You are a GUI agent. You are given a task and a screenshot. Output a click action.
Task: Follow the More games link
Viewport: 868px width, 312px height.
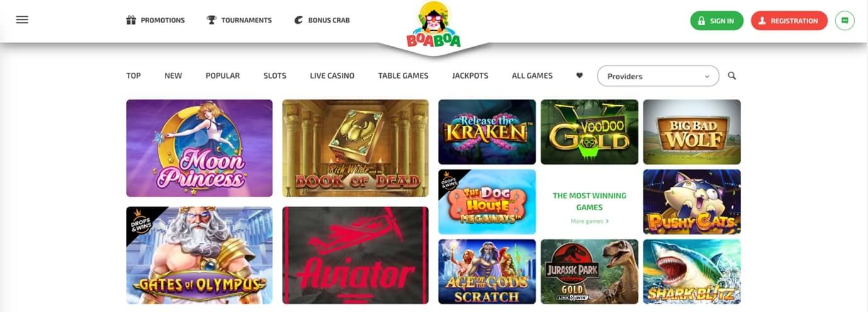[x=590, y=221]
